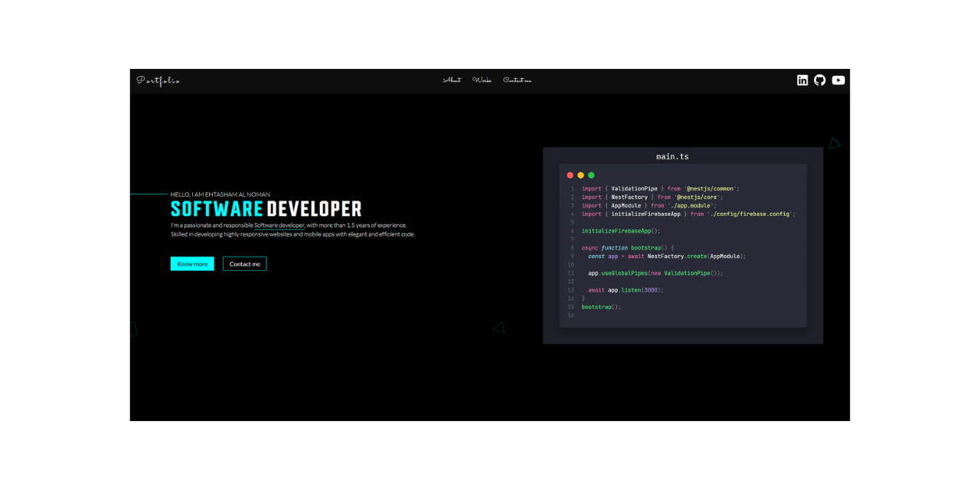Click the yellow dot in code window
Screen dimensions: 980x490
pyautogui.click(x=580, y=175)
